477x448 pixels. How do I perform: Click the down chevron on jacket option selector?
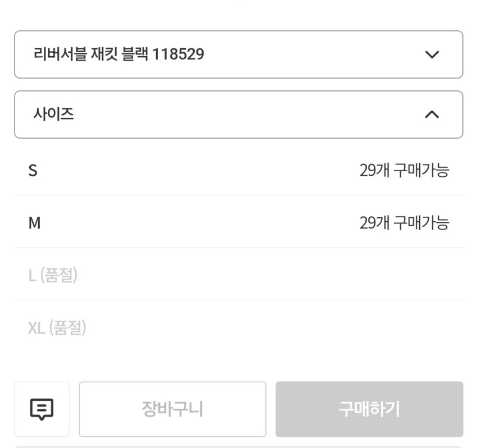[x=431, y=54]
